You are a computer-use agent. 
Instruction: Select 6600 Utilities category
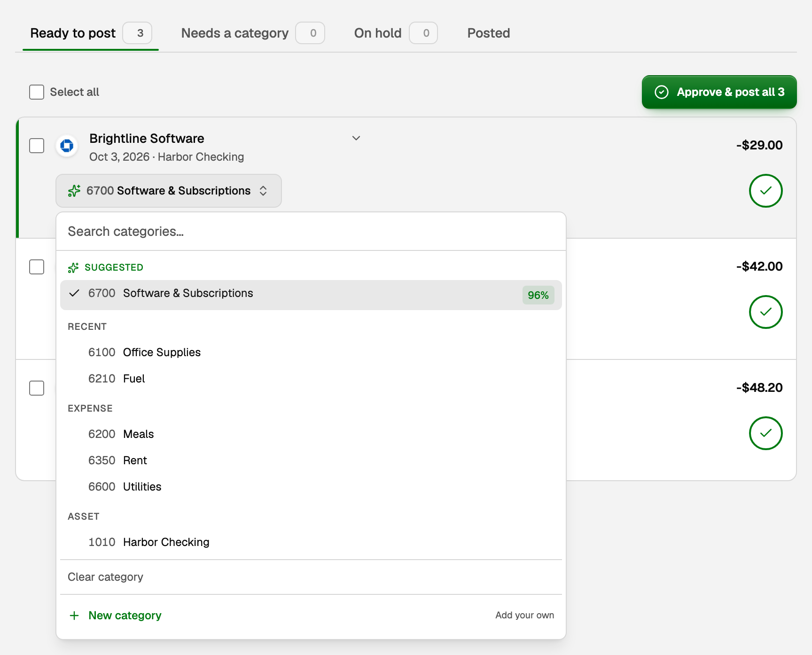tap(311, 487)
